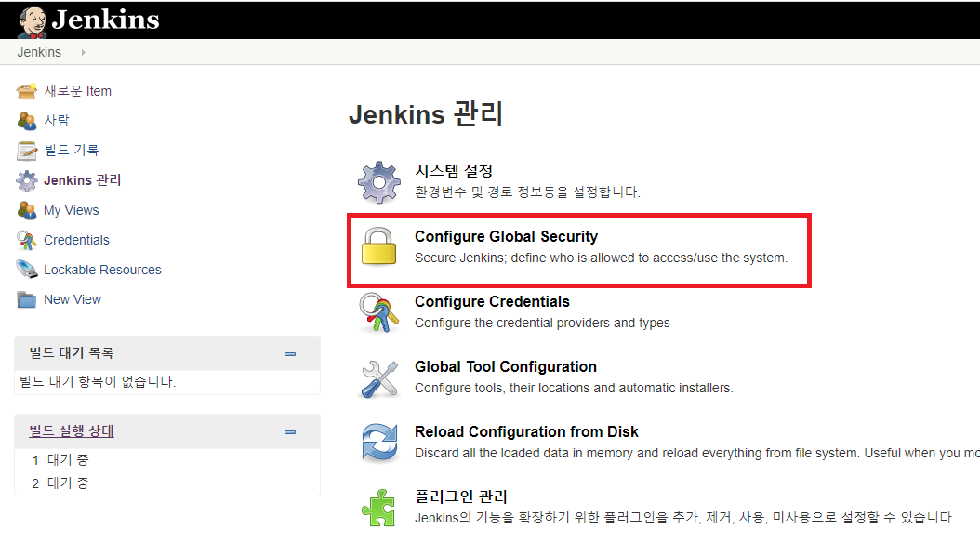Screen dimensions: 980x542
Task: Click the Configure Global Security padlock icon
Action: pyautogui.click(x=378, y=246)
